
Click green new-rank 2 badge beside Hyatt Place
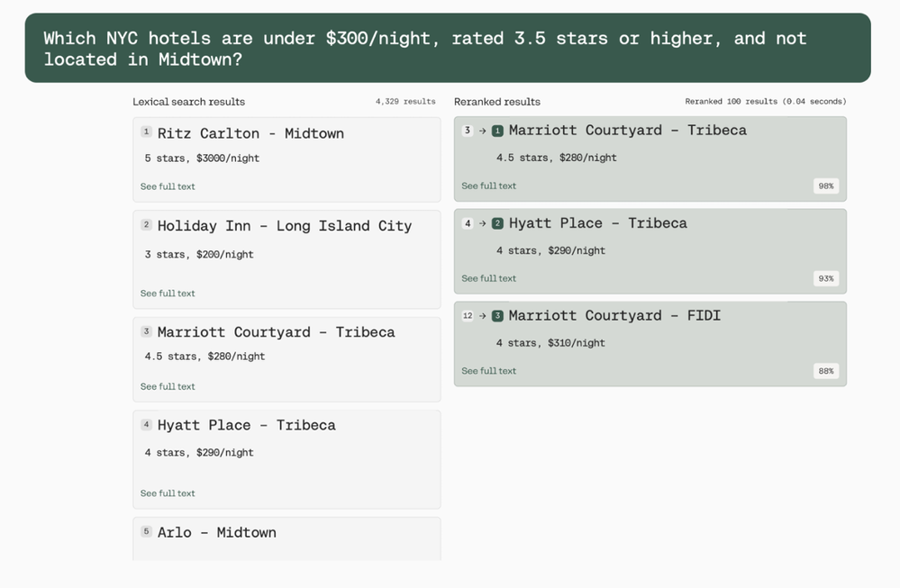[497, 223]
